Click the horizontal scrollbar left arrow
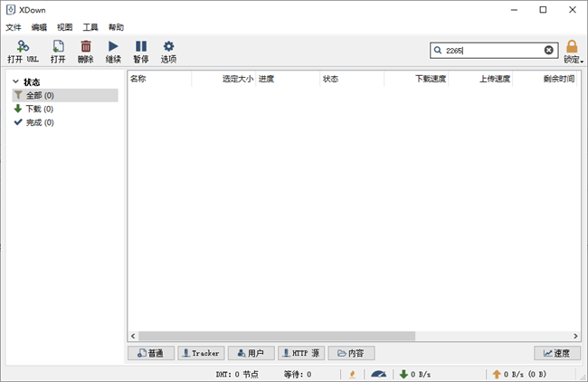This screenshot has width=588, height=382. pos(133,336)
